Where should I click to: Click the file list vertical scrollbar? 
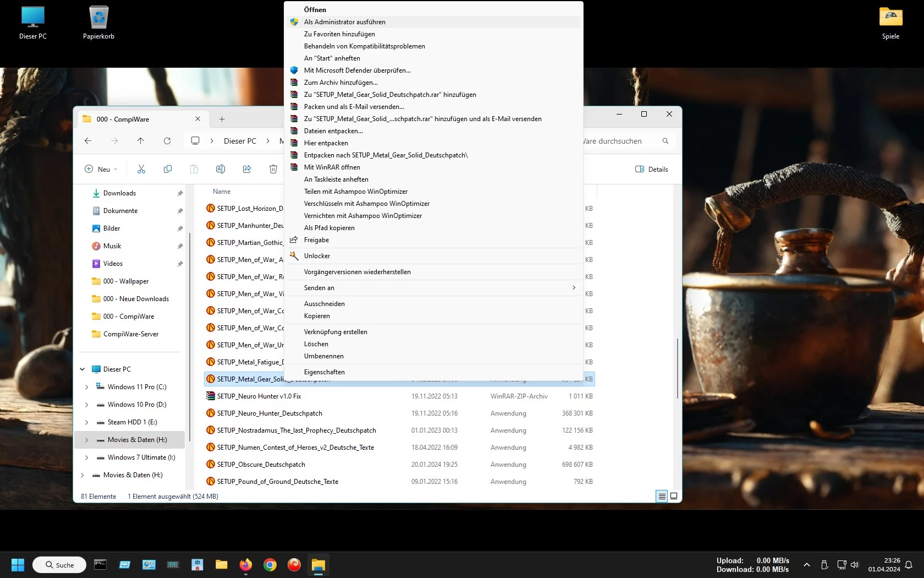pyautogui.click(x=678, y=368)
